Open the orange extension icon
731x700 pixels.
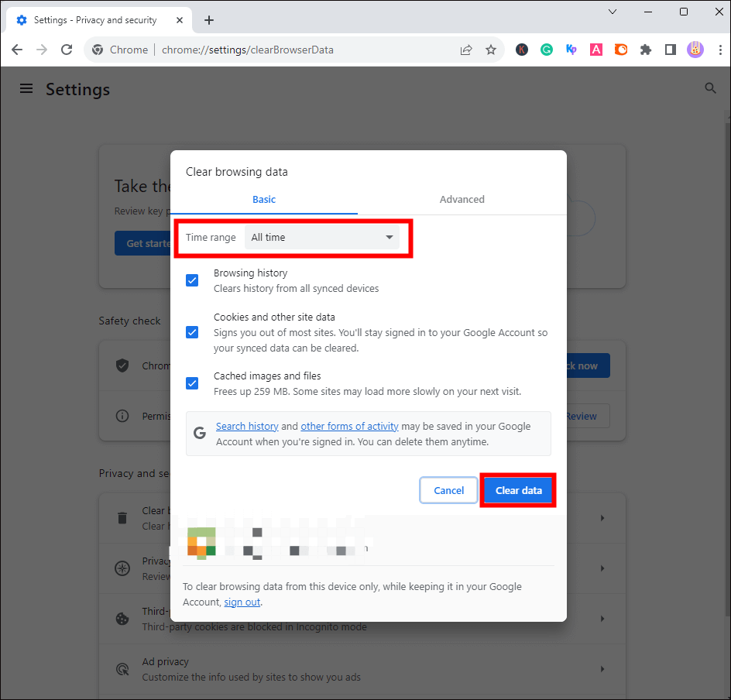[620, 50]
